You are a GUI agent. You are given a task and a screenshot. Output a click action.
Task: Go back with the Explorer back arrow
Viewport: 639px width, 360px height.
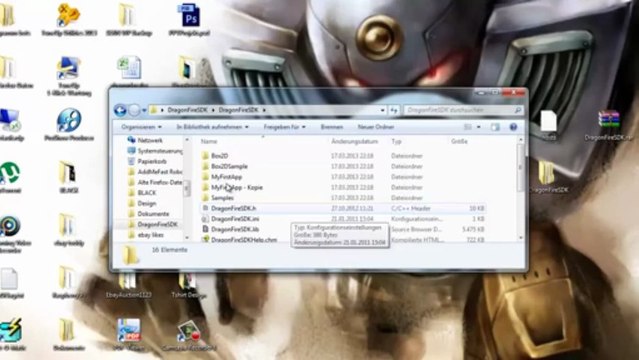tap(120, 110)
